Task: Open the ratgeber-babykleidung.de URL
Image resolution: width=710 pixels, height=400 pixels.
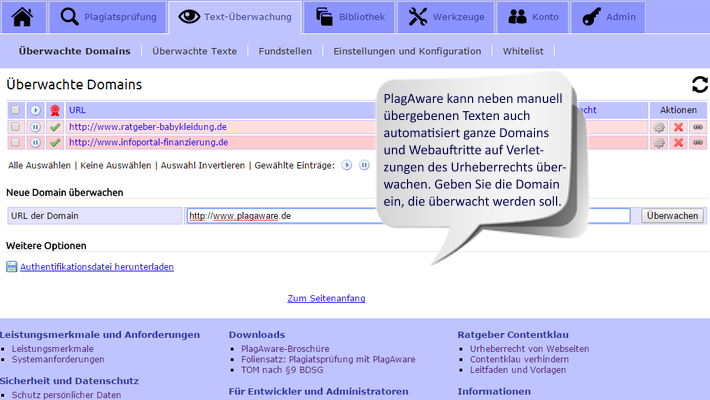Action: 148,127
